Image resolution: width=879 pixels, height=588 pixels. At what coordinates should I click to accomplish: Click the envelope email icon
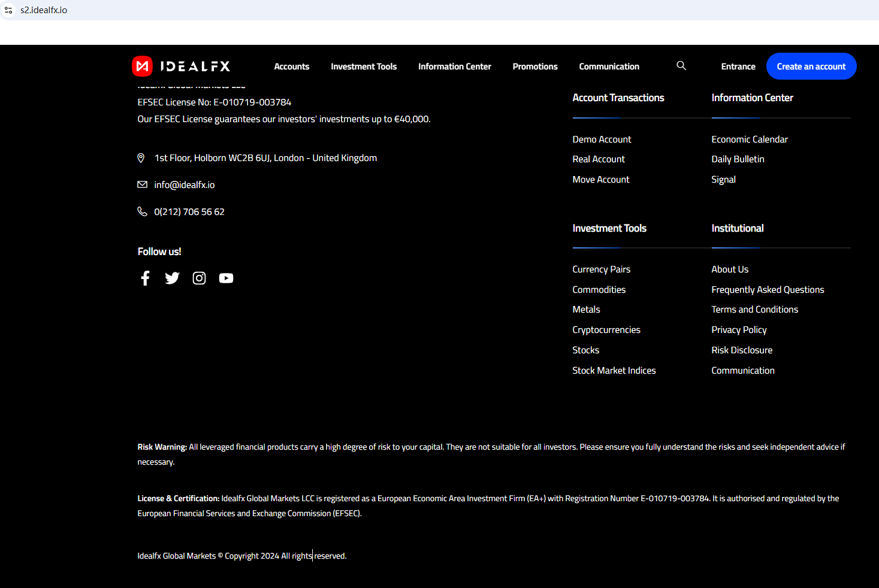pyautogui.click(x=142, y=184)
